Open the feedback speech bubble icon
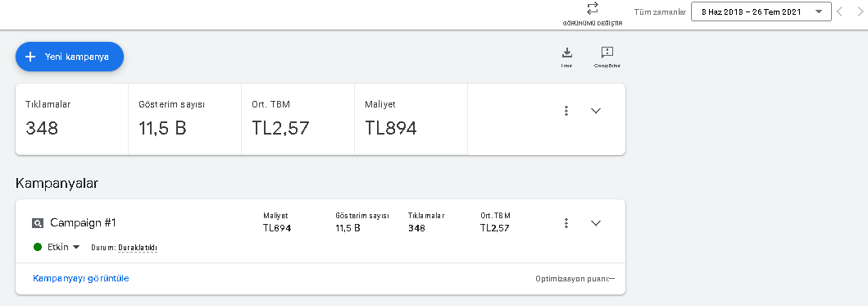This screenshot has height=306, width=868. tap(607, 53)
